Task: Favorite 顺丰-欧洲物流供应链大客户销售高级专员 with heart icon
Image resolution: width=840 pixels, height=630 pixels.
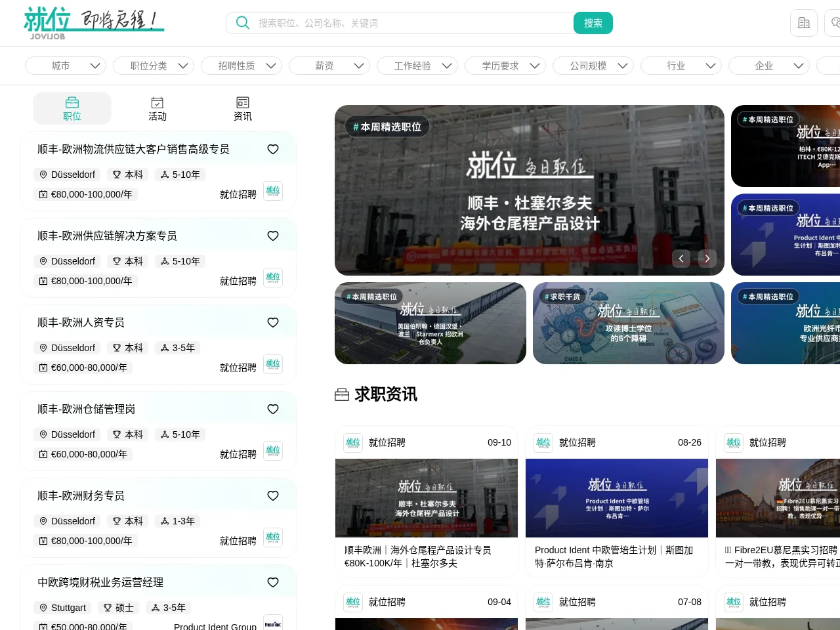Action: [x=273, y=150]
